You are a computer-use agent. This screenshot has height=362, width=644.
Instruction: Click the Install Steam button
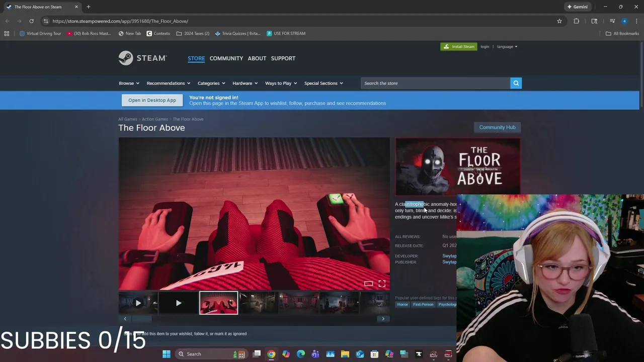[x=458, y=47]
